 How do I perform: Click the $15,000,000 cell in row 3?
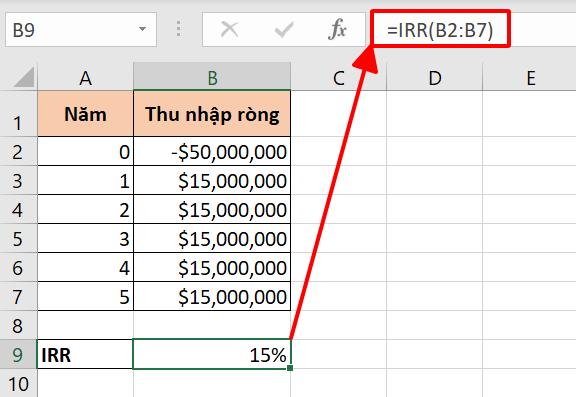point(212,180)
